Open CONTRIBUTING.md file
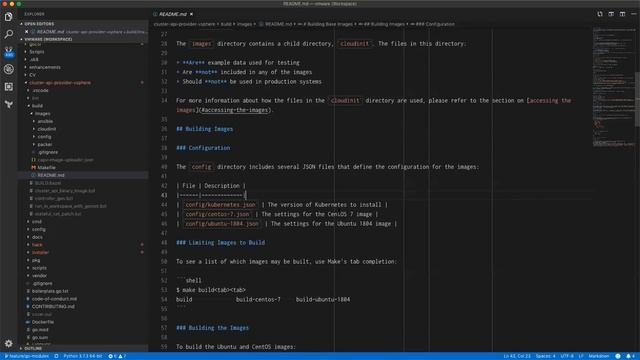Viewport: 640px width, 360px height. coord(53,307)
